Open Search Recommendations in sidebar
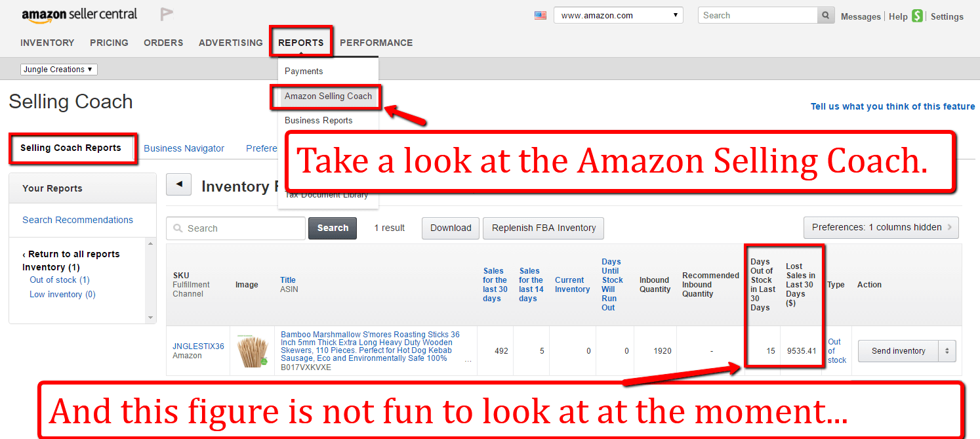 (x=77, y=220)
